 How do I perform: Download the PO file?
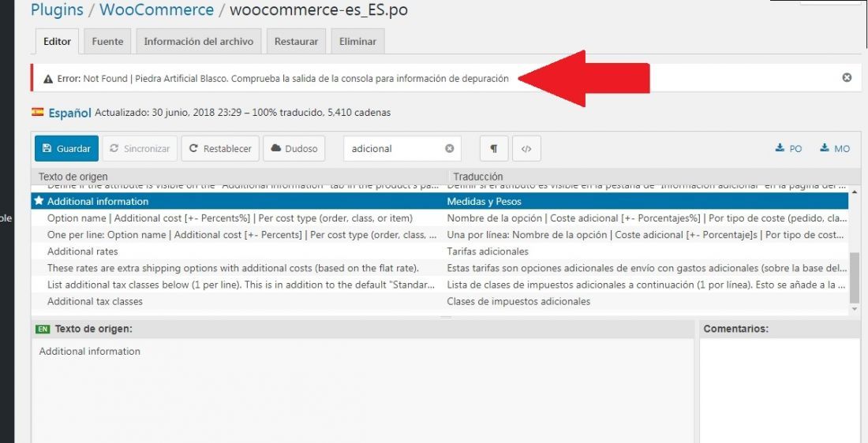[x=788, y=148]
